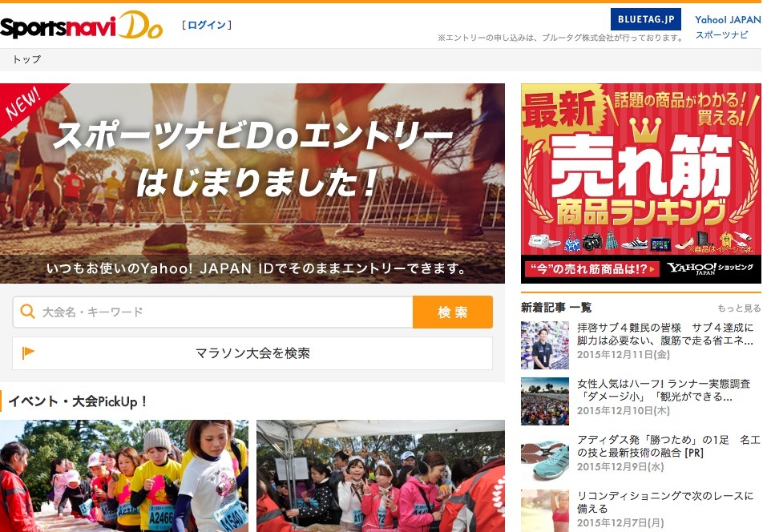Click the イベント・大会PickUp! heading
Viewport: 763px width, 532px height.
pyautogui.click(x=78, y=401)
